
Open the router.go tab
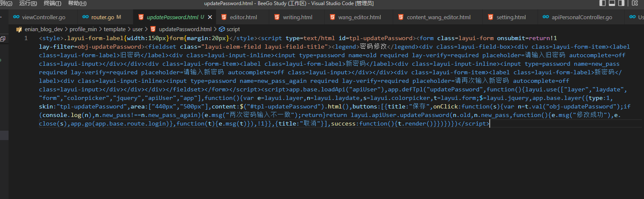point(103,18)
